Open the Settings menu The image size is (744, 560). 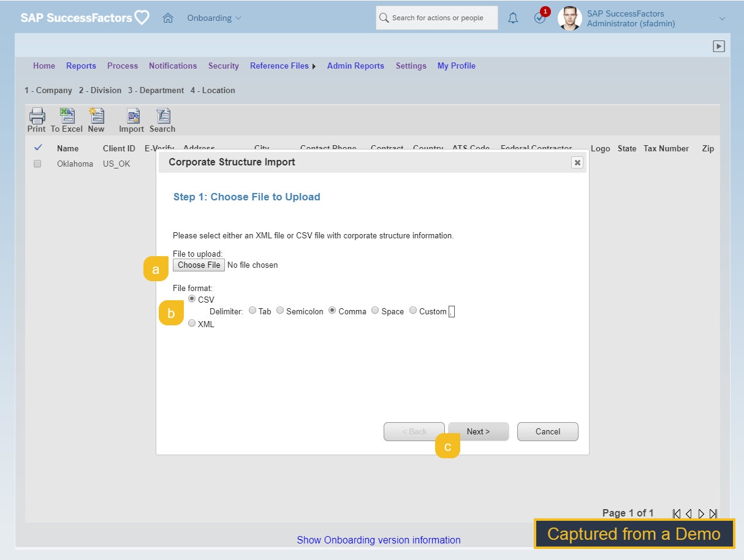tap(411, 66)
